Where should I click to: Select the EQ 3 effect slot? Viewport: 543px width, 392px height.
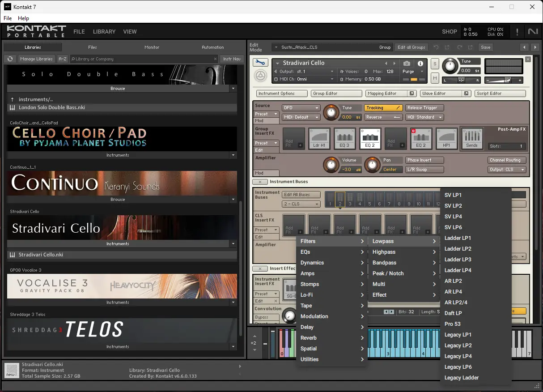coord(345,139)
